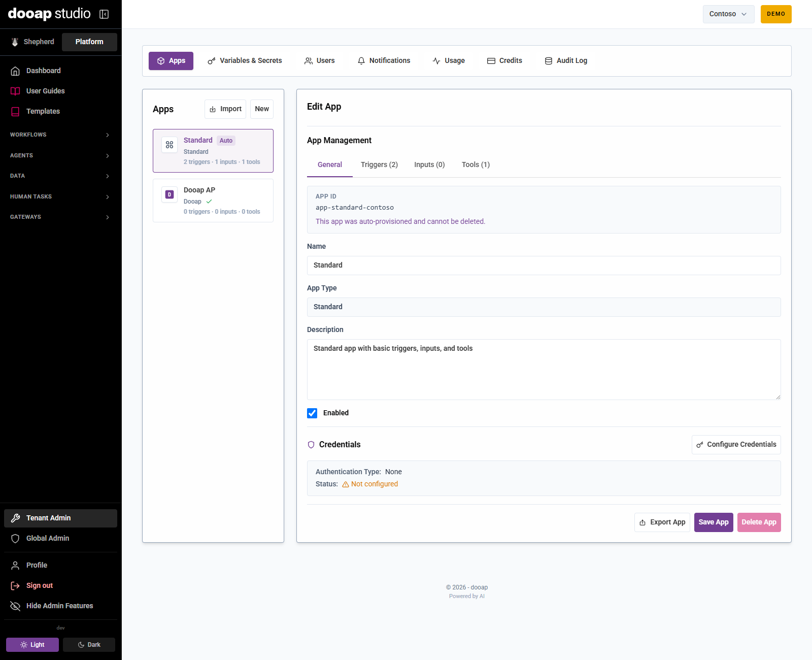Click Hide Admin Features eye icon
Screen dimensions: 812x660
click(x=15, y=606)
